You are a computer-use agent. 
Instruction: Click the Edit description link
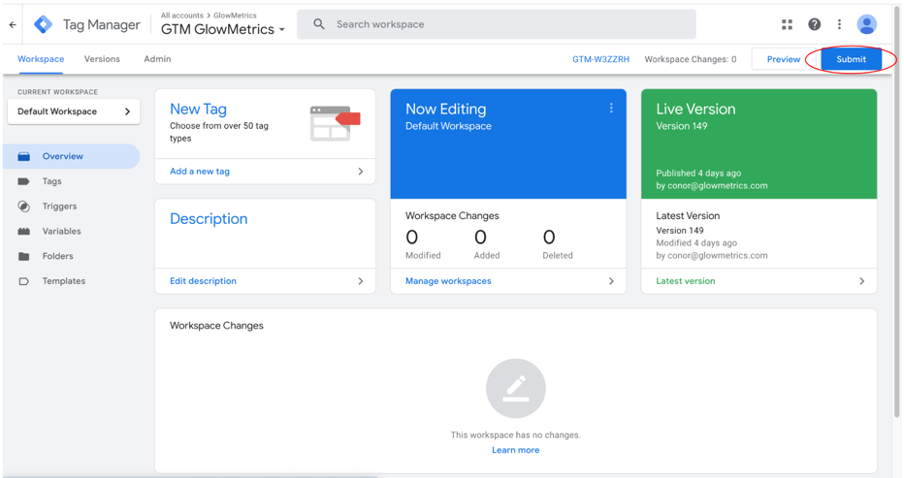[203, 281]
